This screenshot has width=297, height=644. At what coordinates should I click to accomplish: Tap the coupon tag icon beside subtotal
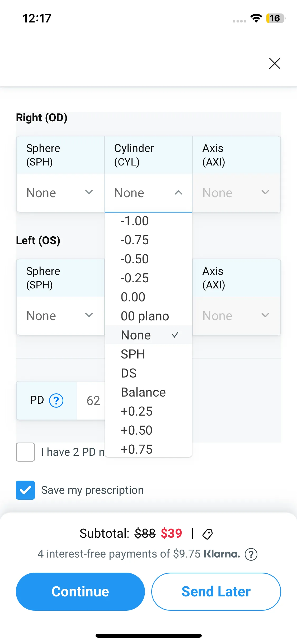point(208,534)
